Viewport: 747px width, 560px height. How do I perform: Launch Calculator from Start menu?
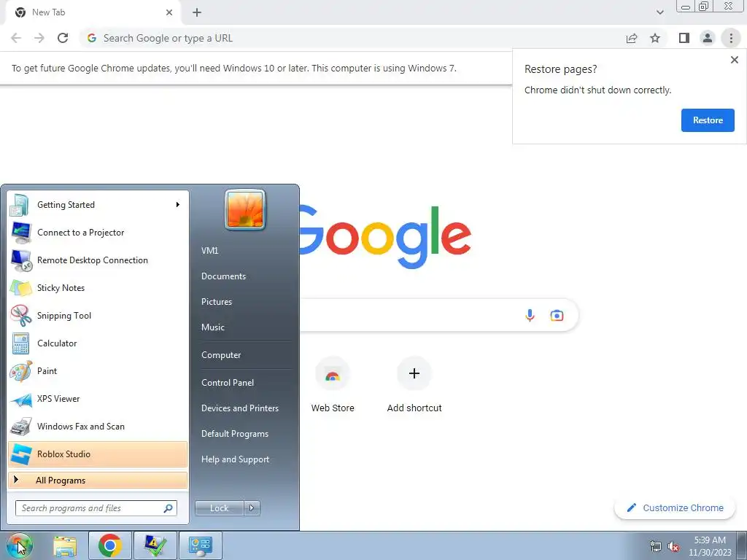coord(98,343)
